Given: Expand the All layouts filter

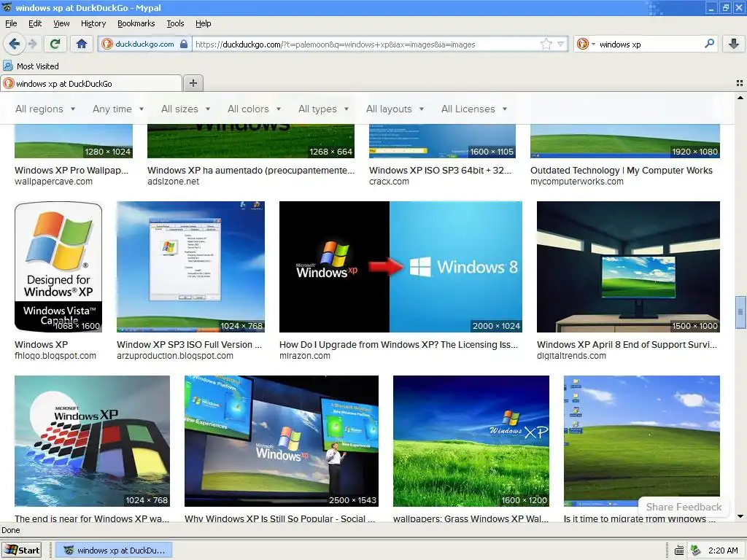Looking at the screenshot, I should pyautogui.click(x=395, y=109).
